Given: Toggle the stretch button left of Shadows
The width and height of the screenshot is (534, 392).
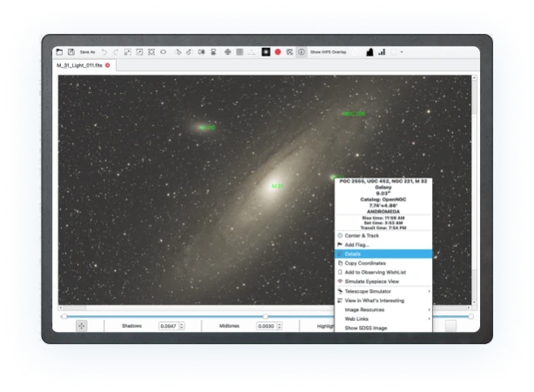Looking at the screenshot, I should click(81, 326).
